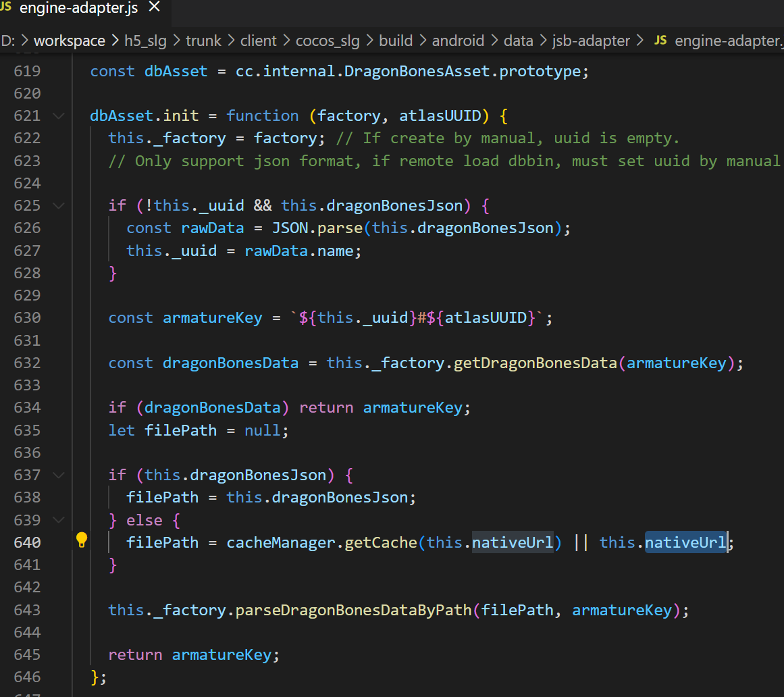The height and width of the screenshot is (697, 784).
Task: Click 'dbAsset' constant on line 619
Action: (x=176, y=71)
